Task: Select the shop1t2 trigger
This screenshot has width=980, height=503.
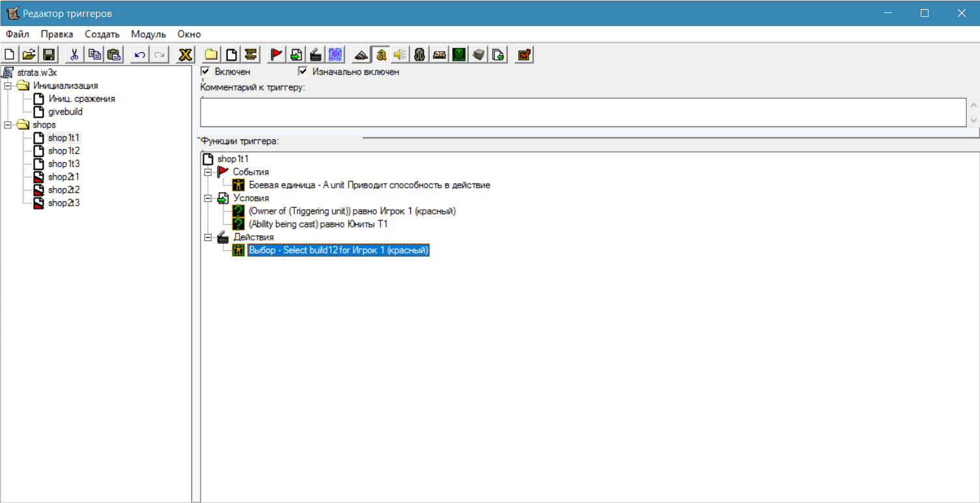Action: (64, 151)
